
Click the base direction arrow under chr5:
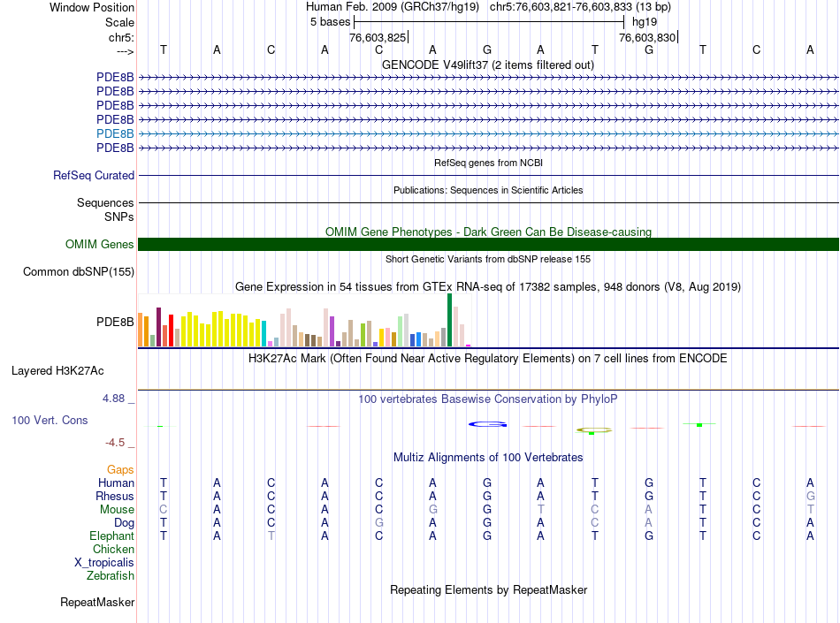pos(125,50)
